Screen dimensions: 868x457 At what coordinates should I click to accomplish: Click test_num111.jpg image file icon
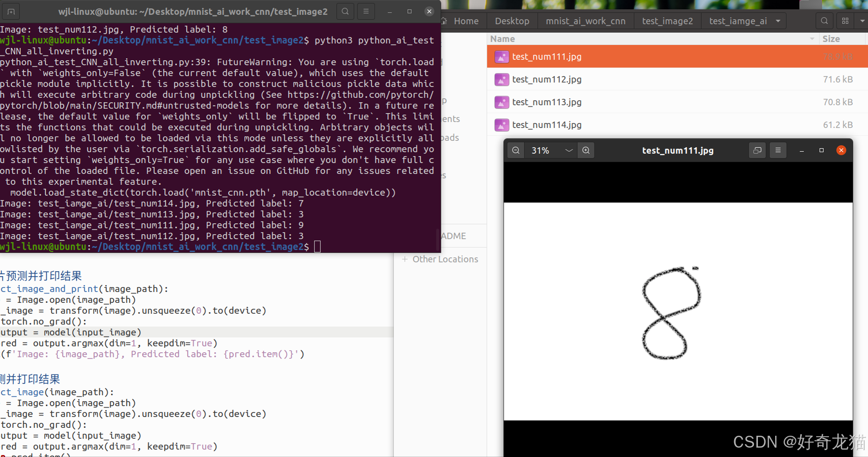pyautogui.click(x=502, y=56)
